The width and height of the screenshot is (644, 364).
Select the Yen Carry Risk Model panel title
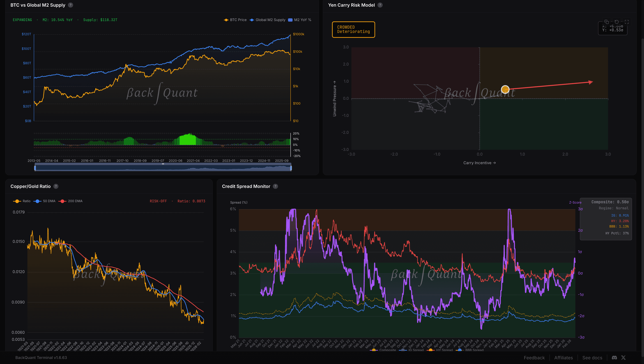tap(351, 5)
